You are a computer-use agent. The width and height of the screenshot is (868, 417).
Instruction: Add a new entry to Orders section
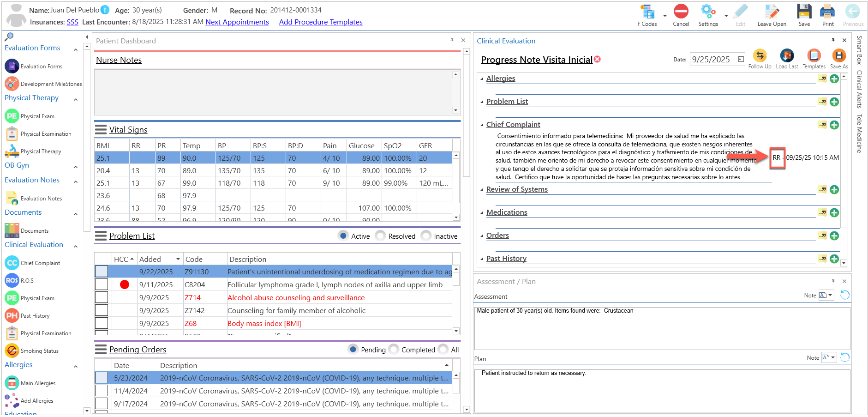tap(834, 236)
